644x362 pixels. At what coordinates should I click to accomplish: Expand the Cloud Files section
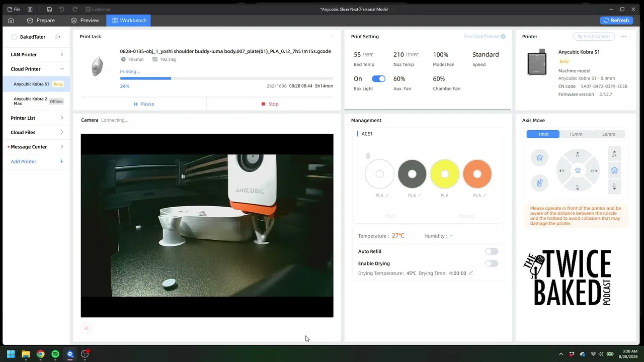37,132
